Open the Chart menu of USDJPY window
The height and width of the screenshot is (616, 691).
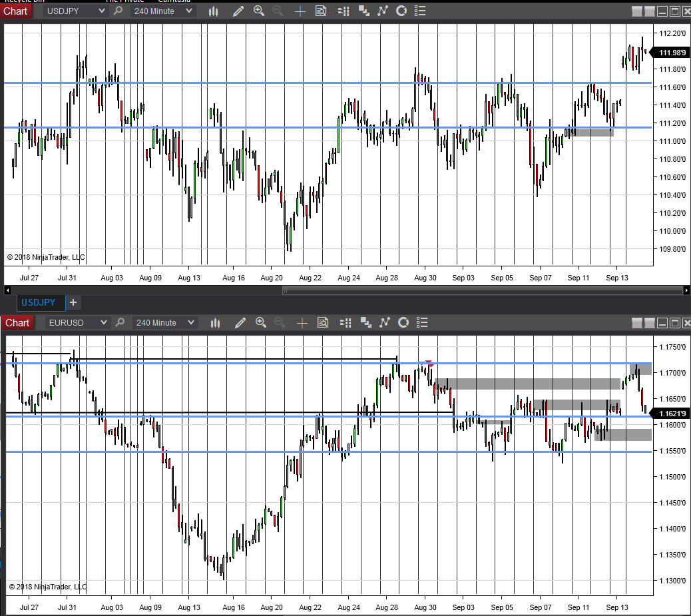click(16, 11)
